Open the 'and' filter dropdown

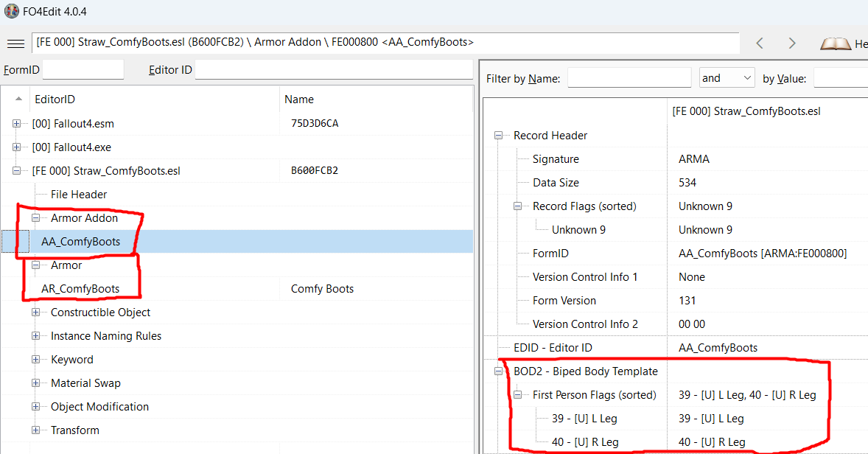(x=727, y=78)
